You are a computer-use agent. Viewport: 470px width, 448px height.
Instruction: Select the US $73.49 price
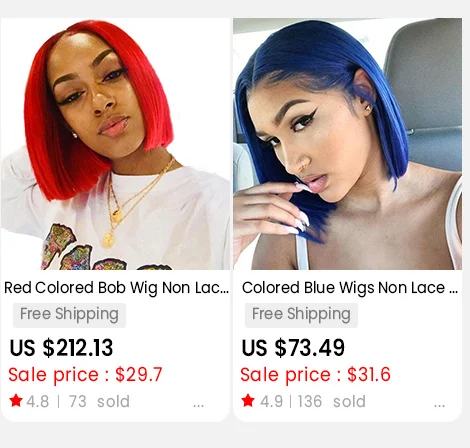coord(293,348)
